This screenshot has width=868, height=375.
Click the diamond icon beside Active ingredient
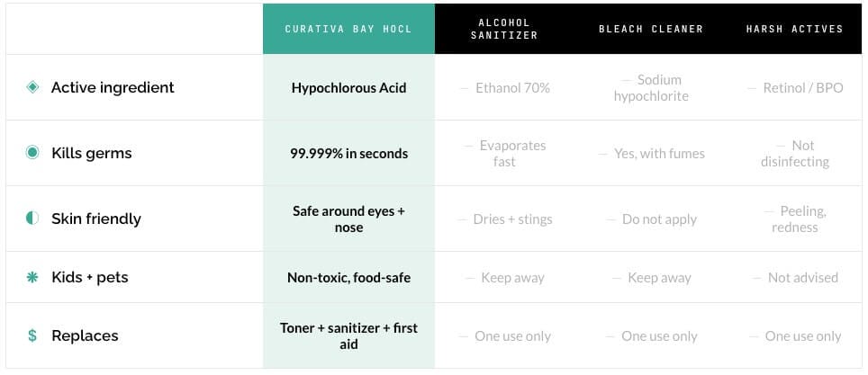coord(33,87)
